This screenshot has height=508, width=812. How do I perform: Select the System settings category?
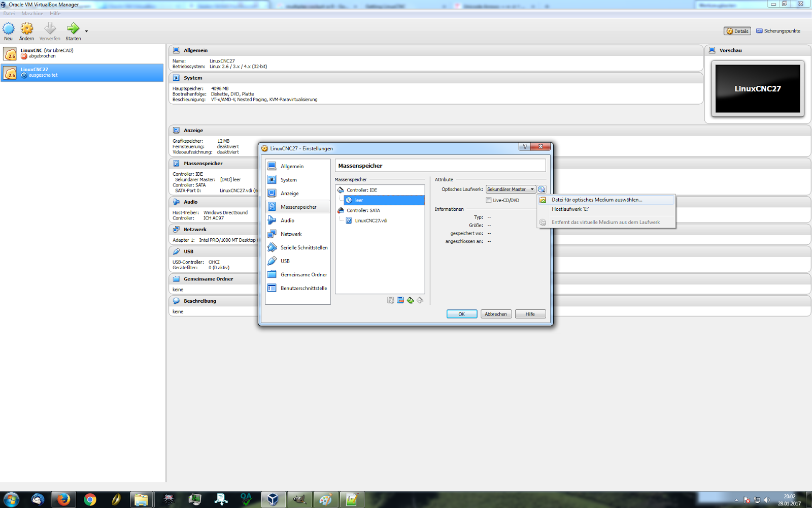pyautogui.click(x=298, y=180)
